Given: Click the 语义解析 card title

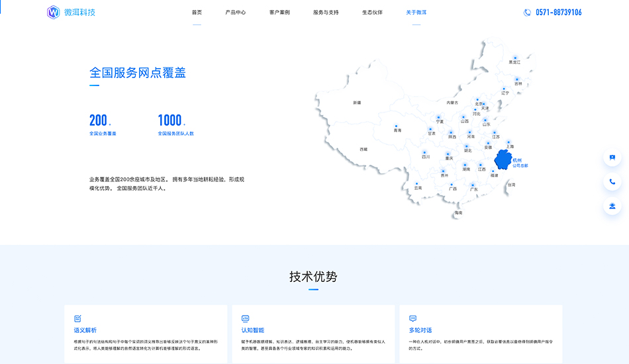Looking at the screenshot, I should point(85,330).
